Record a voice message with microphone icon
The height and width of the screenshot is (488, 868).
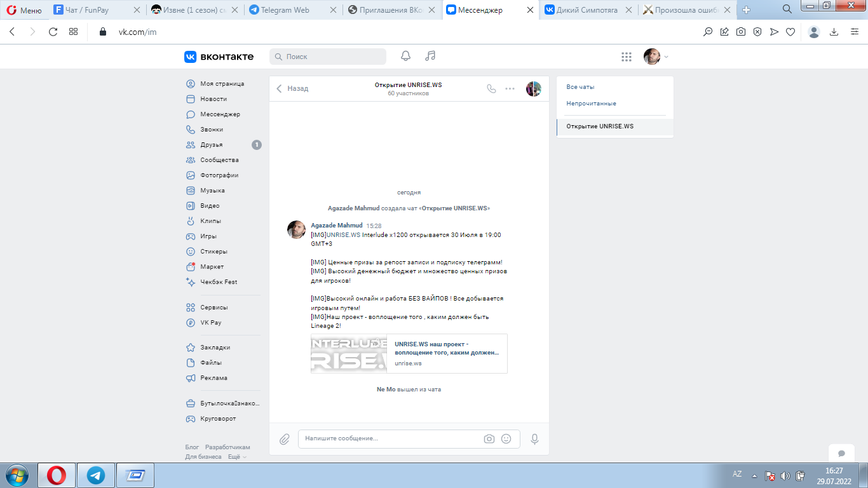(x=534, y=439)
